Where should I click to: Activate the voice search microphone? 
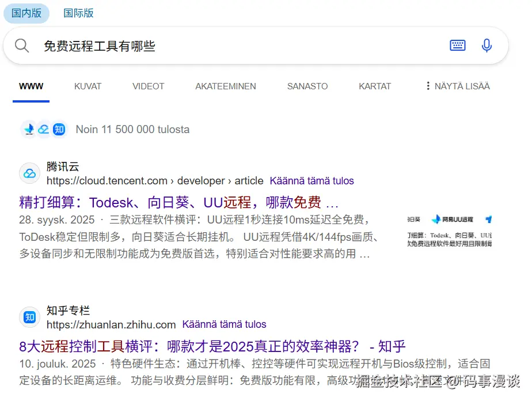tap(487, 45)
